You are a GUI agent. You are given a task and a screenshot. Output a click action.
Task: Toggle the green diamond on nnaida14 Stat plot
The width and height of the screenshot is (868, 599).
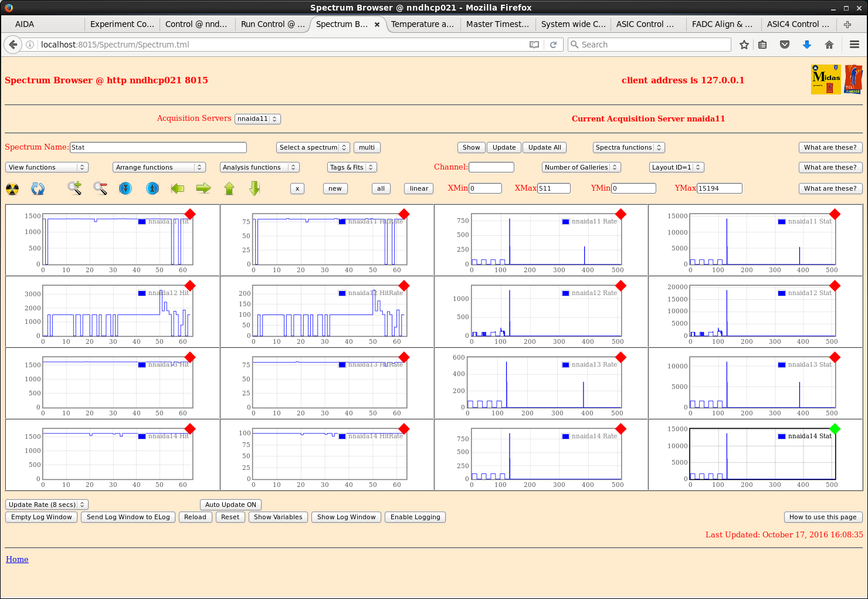click(x=835, y=429)
